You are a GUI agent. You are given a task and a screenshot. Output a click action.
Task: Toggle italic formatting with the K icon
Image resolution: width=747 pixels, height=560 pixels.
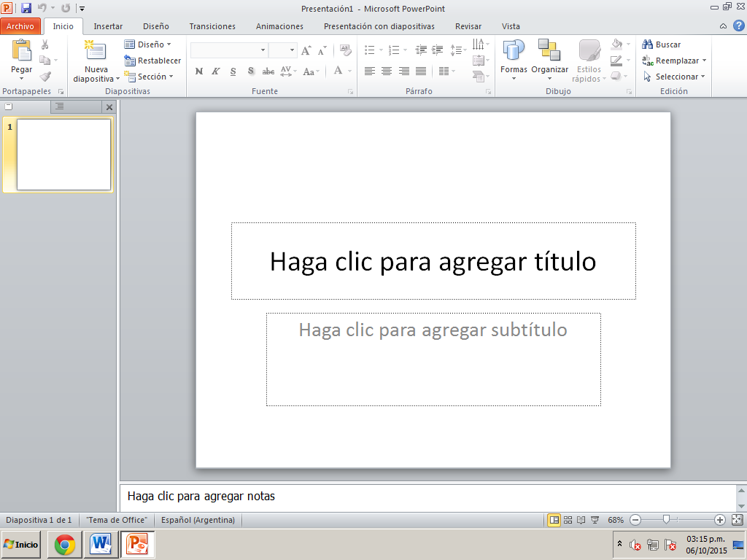click(x=214, y=71)
